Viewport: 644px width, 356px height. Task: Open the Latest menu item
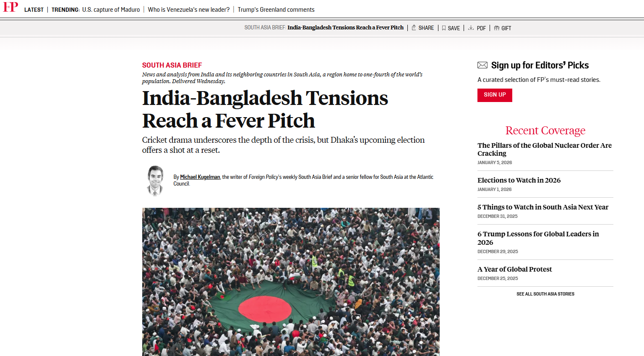(34, 10)
